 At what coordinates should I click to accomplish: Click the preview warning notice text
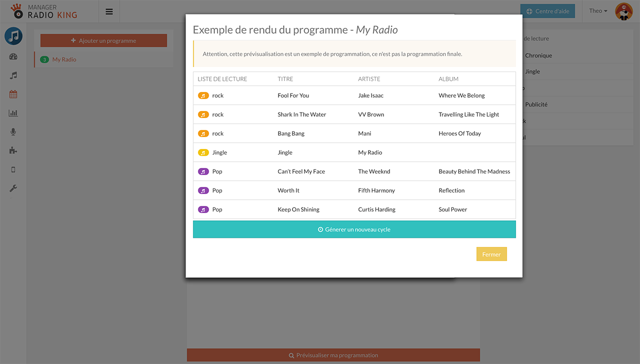click(x=332, y=54)
